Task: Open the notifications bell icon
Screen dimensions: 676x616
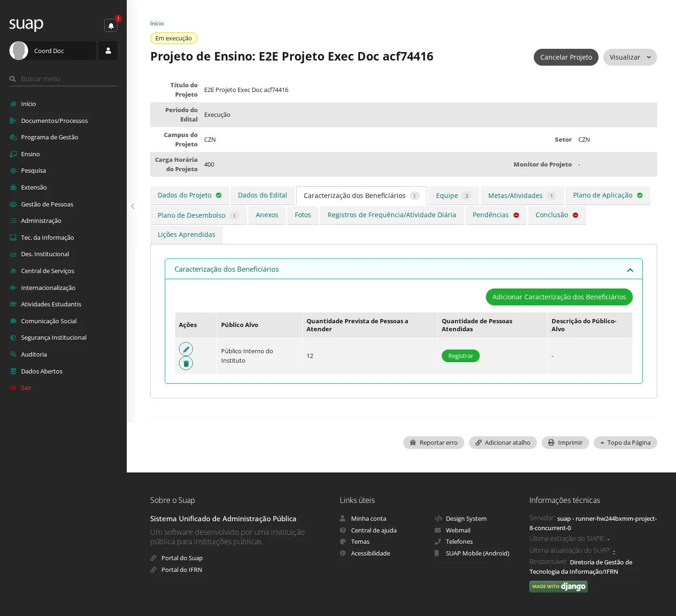Action: pyautogui.click(x=111, y=25)
